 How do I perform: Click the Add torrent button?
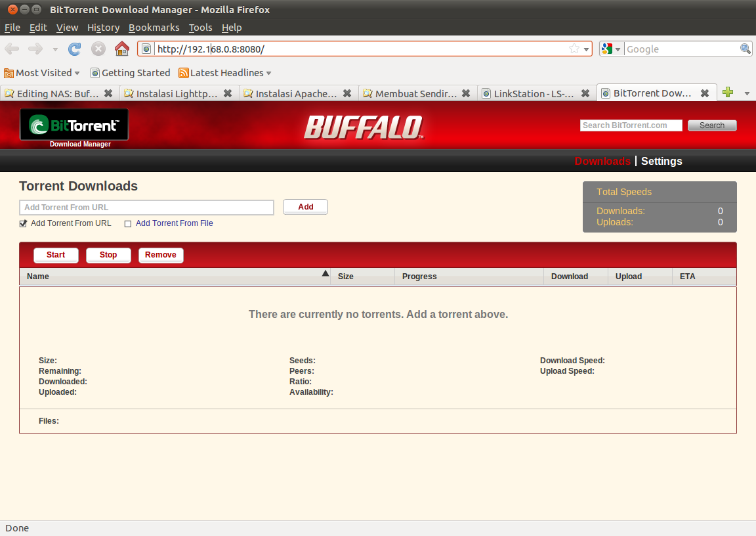[306, 206]
